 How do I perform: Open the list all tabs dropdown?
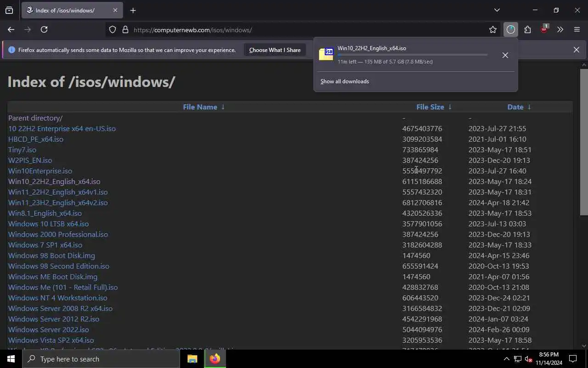pos(497,10)
